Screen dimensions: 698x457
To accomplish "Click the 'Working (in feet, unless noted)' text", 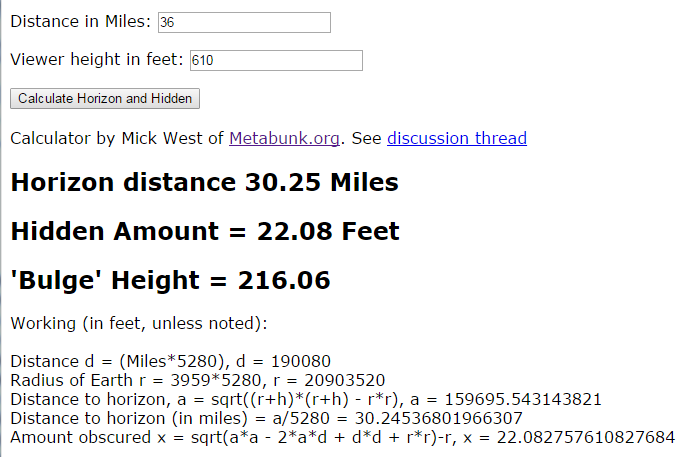I will click(138, 324).
